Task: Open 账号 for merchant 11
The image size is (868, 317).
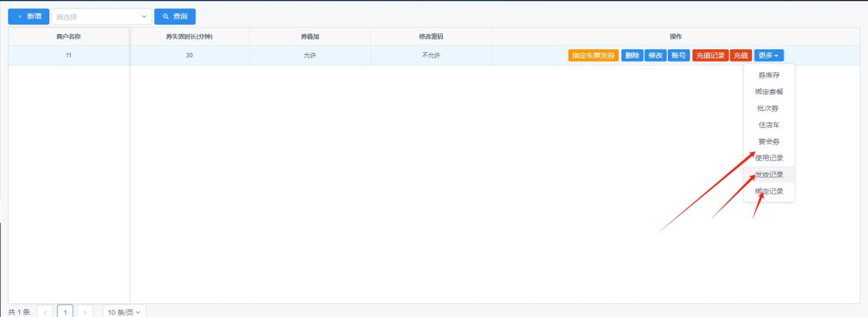Action: pos(679,55)
